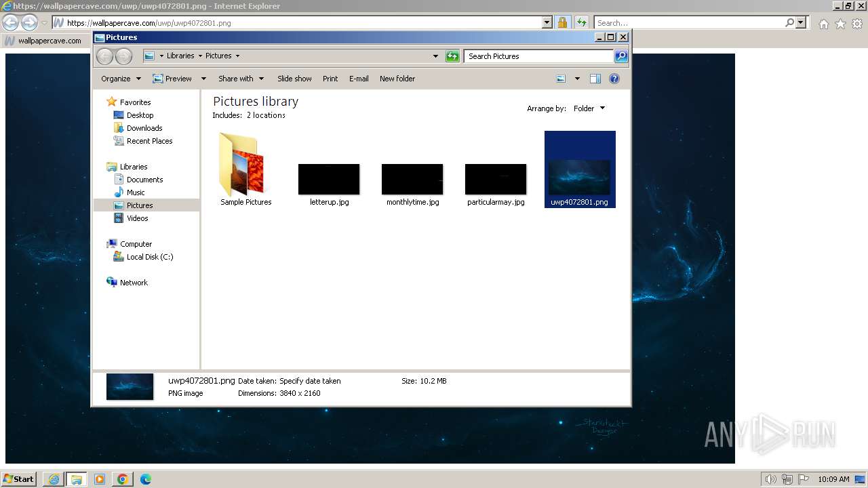Select Network in the navigation pane
This screenshot has width=868, height=488.
[x=134, y=283]
